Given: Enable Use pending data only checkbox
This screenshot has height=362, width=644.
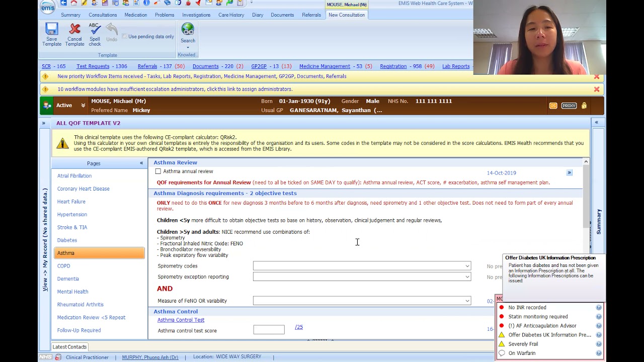Looking at the screenshot, I should click(124, 36).
